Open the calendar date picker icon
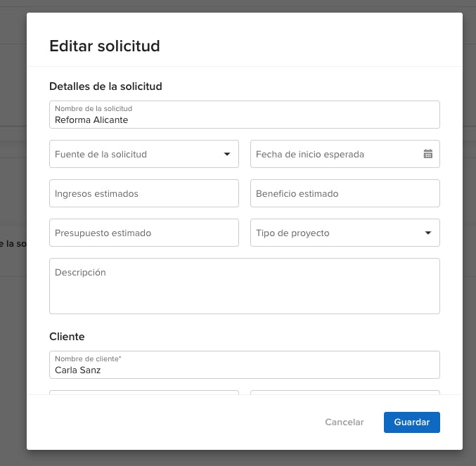This screenshot has width=476, height=466. (427, 154)
